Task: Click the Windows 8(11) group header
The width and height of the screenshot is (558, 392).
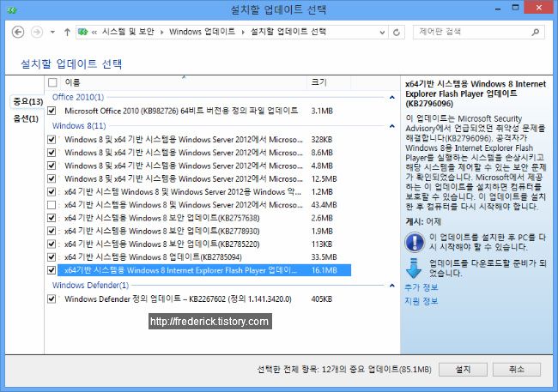Action: 79,125
